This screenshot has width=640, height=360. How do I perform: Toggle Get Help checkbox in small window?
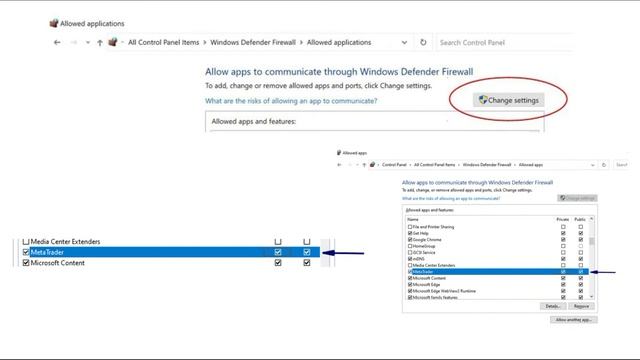(x=410, y=233)
